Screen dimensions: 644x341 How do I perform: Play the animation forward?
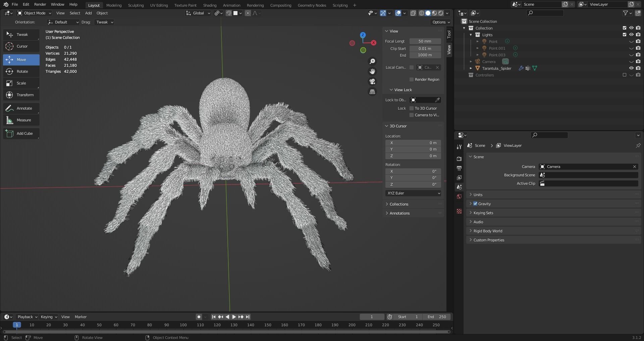234,317
